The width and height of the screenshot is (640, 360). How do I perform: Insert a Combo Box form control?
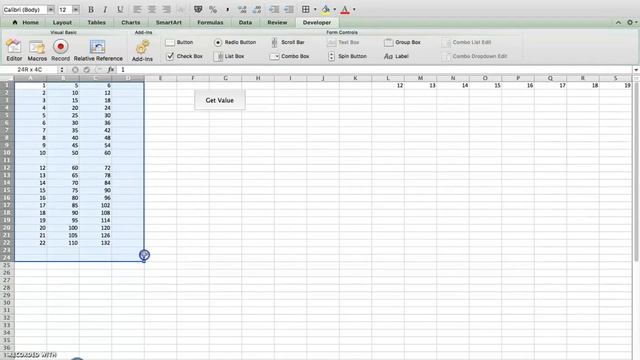(289, 56)
